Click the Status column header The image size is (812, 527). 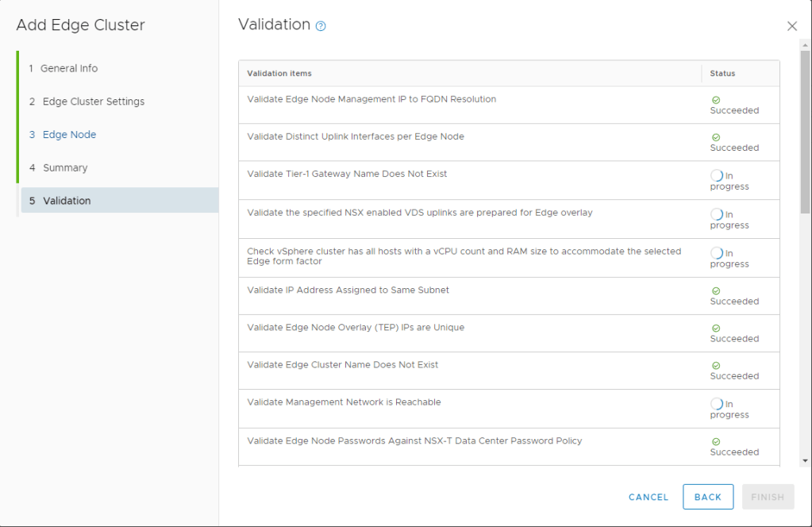pos(722,73)
